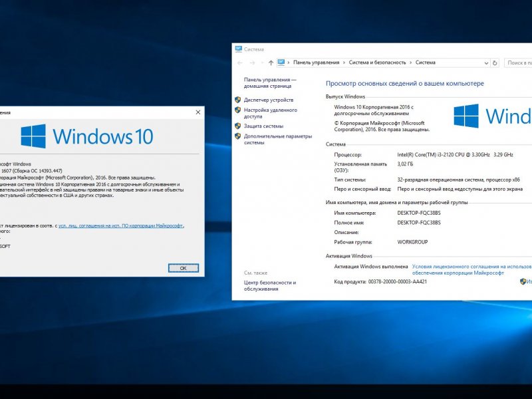Click the Back arrow in the System window
The height and width of the screenshot is (399, 532).
pyautogui.click(x=240, y=63)
